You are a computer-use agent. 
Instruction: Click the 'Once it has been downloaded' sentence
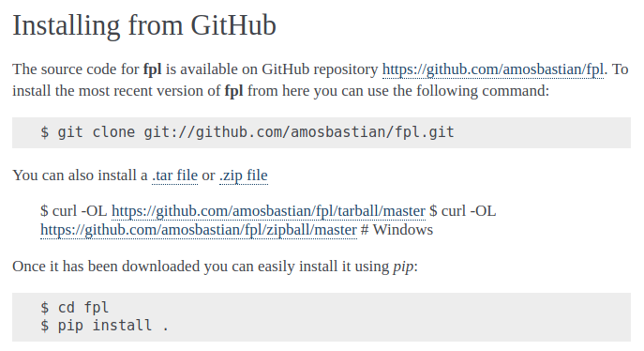(x=106, y=267)
